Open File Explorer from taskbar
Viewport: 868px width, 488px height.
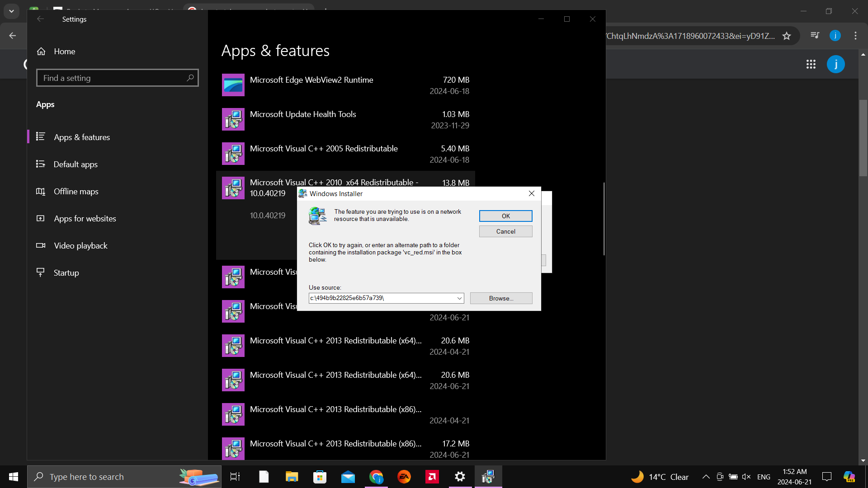(x=292, y=477)
